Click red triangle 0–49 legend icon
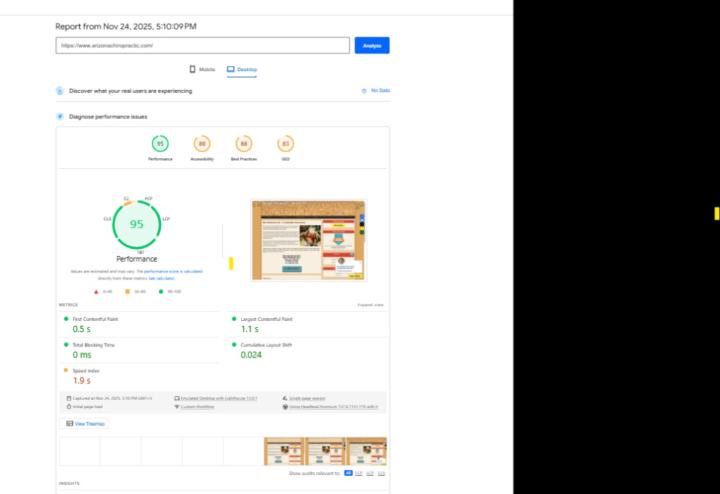 coord(96,292)
